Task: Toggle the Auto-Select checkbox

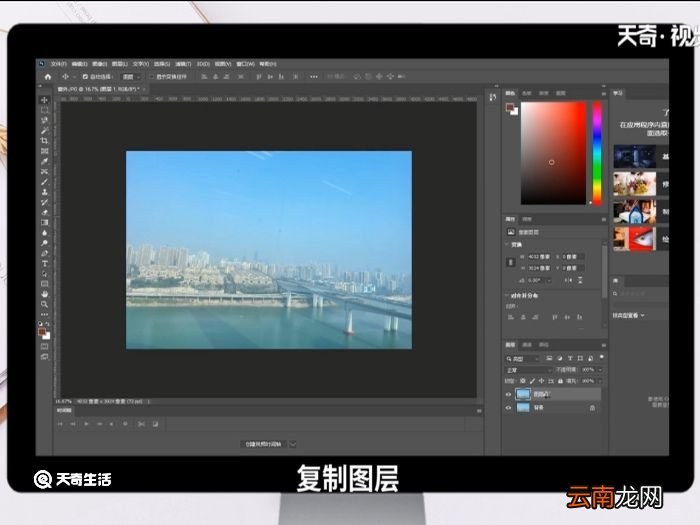Action: click(x=85, y=77)
